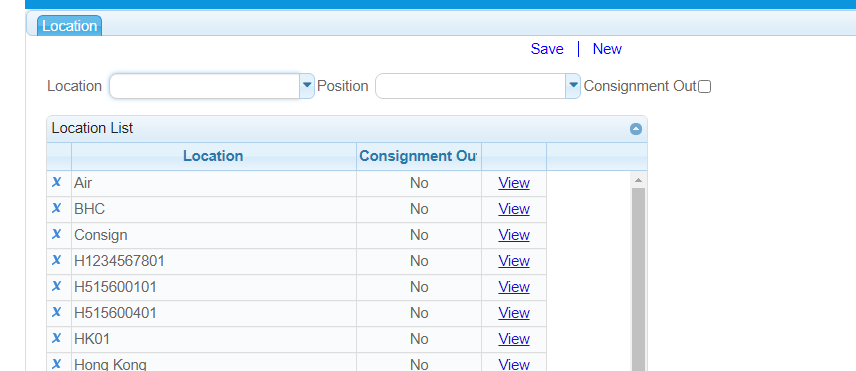Image resolution: width=856 pixels, height=371 pixels.
Task: Remove the H515600101 location entry
Action: [x=56, y=286]
